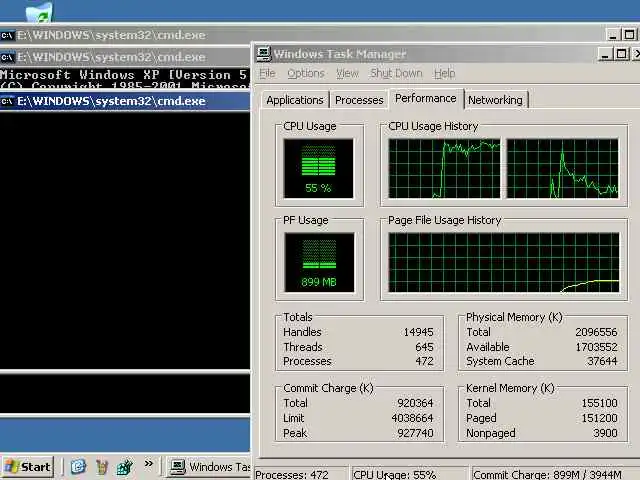This screenshot has width=640, height=480.
Task: Click the second CPU Usage History graph
Action: (x=562, y=169)
